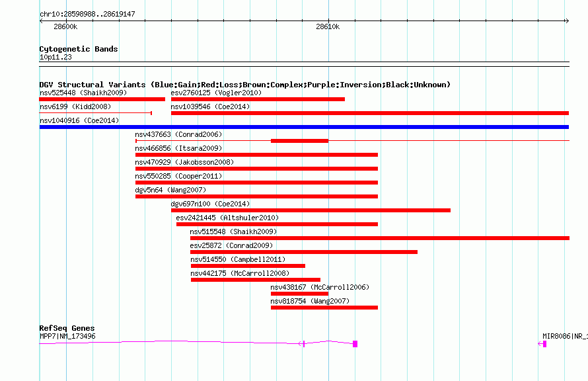Open the nsv1039546 (Coe2014) variant label
Screen dimensions: 588x381
[x=210, y=106]
